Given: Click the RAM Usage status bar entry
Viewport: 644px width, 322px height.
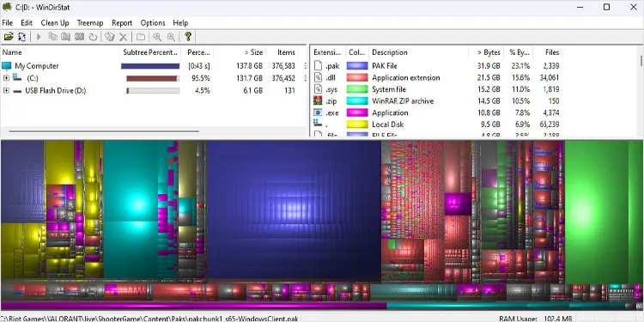Looking at the screenshot, I should [536, 319].
